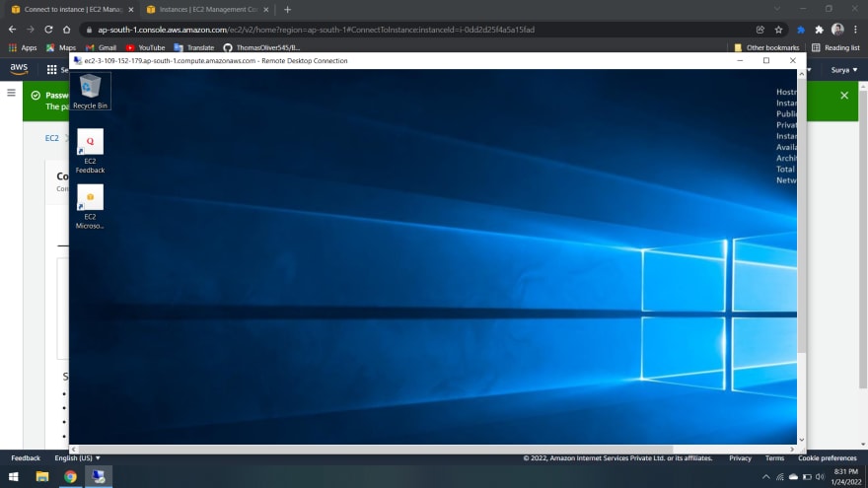Open the AWS side navigation hamburger menu
Image resolution: width=868 pixels, height=488 pixels.
click(11, 93)
